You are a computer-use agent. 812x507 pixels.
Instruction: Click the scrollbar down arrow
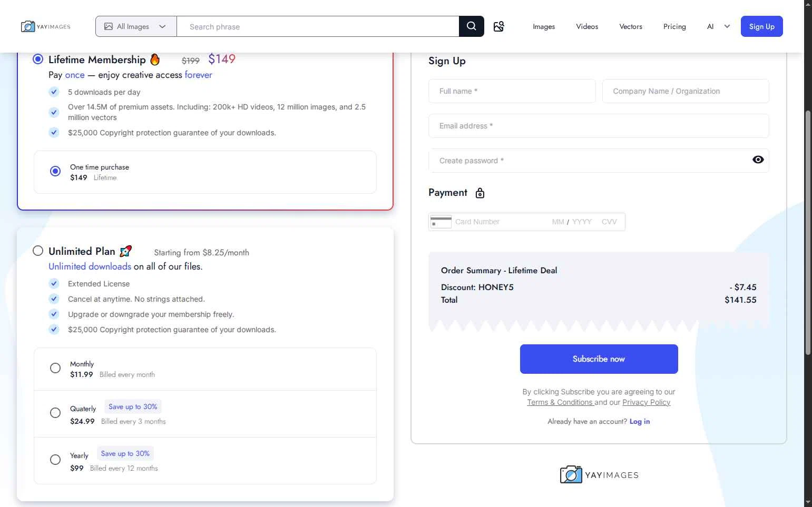coord(808,502)
